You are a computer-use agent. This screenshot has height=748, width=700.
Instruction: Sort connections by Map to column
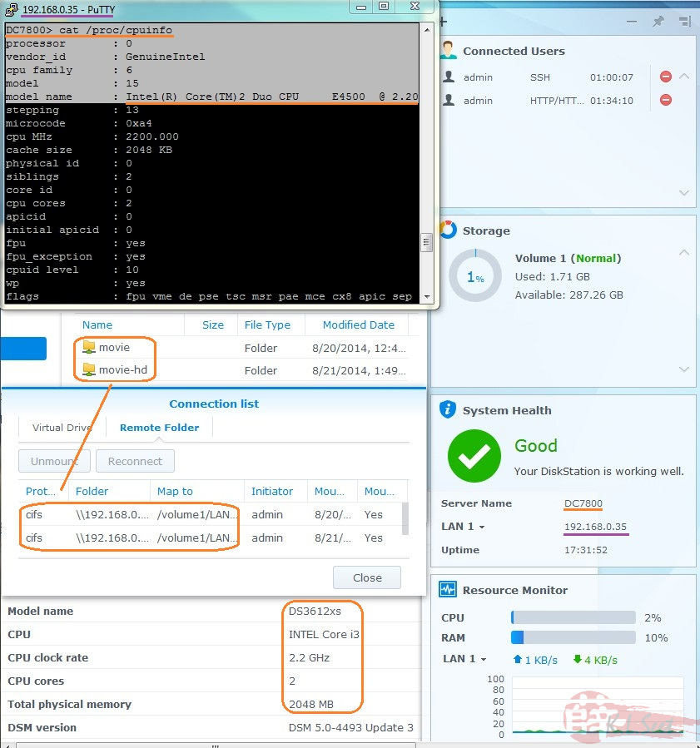tap(197, 492)
